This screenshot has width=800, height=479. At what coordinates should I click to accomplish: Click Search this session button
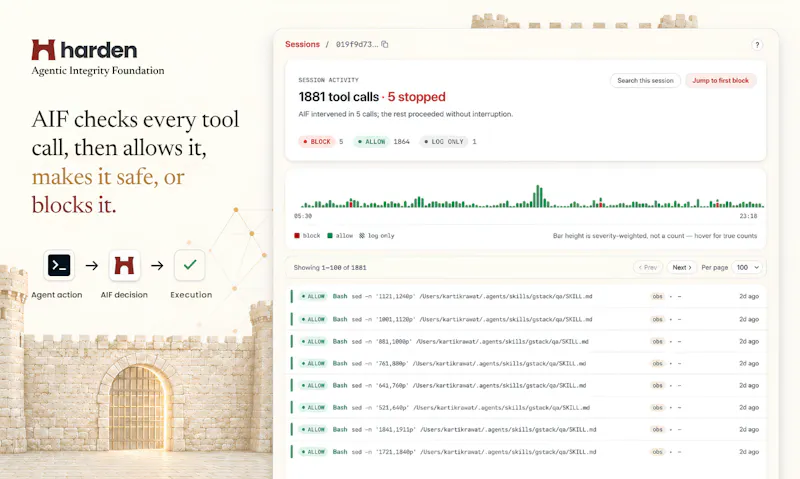tap(645, 81)
